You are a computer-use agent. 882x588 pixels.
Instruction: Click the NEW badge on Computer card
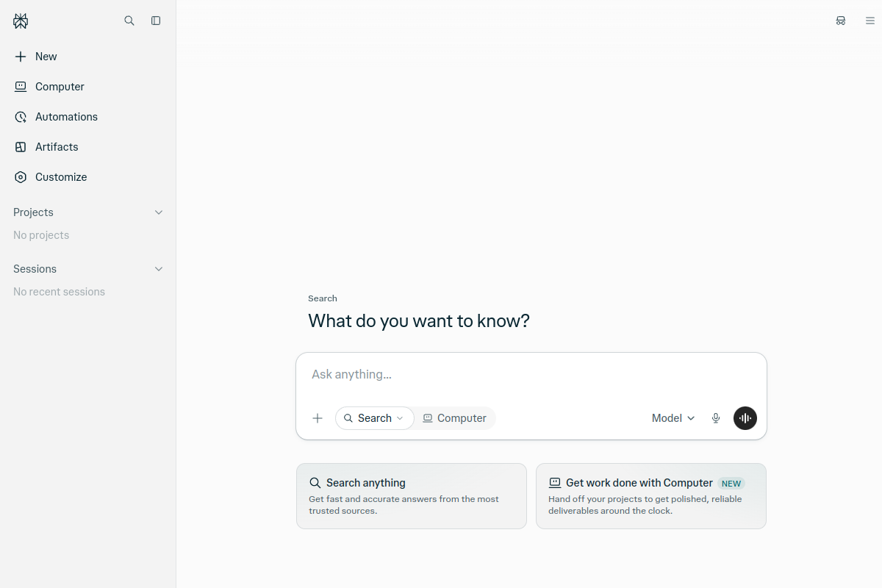coord(731,484)
